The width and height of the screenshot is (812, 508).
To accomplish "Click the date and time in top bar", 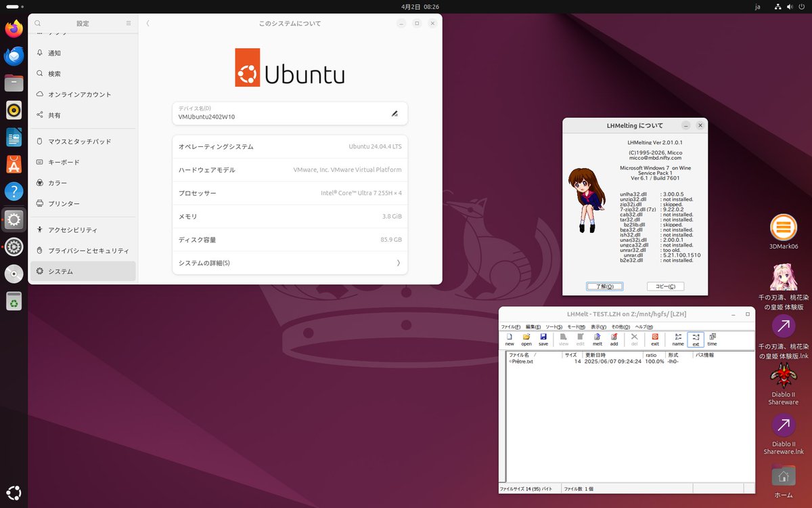I will (x=420, y=6).
